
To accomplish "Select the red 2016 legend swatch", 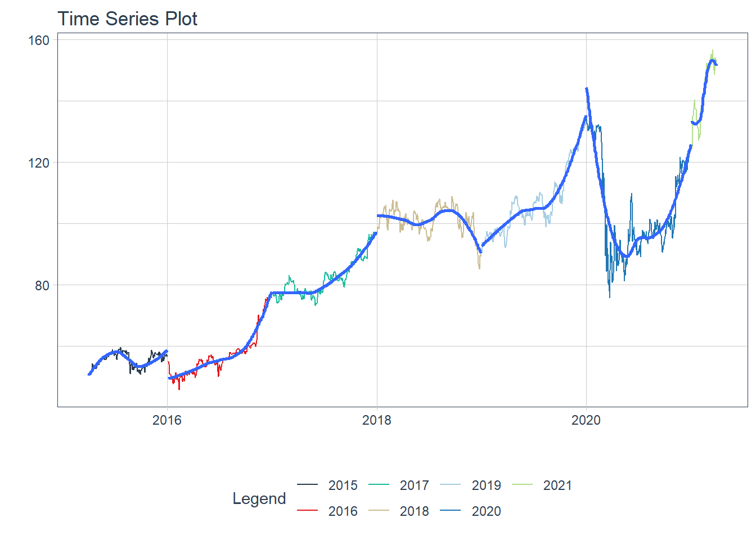I will pos(307,511).
